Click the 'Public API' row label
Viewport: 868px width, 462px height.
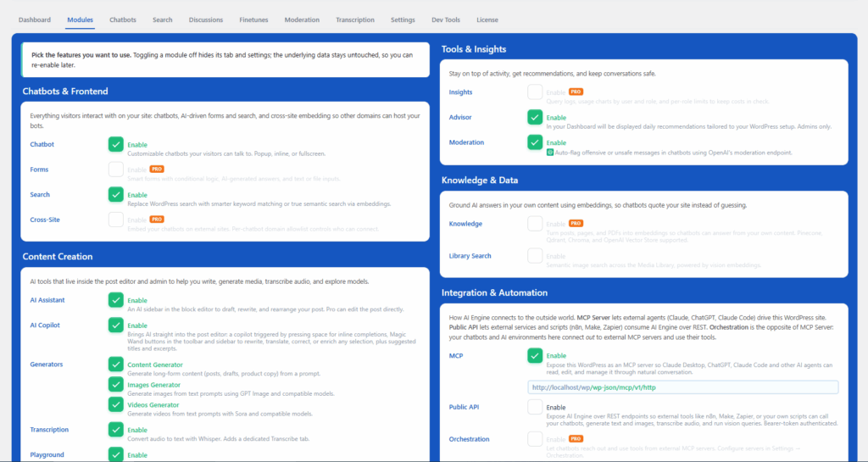click(464, 407)
